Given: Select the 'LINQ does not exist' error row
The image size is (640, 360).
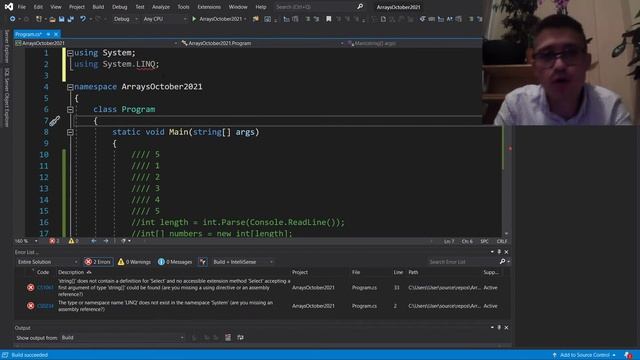Looking at the screenshot, I should (262, 306).
